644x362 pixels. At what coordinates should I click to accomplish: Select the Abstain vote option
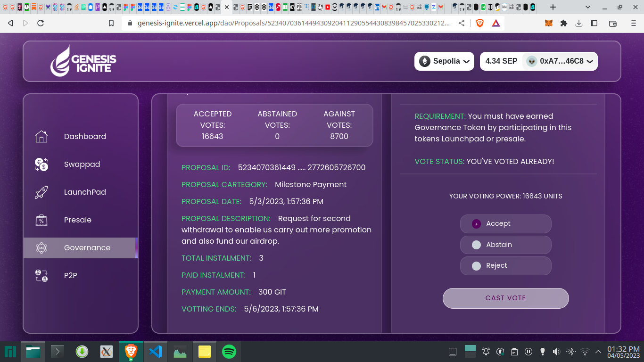click(x=505, y=245)
